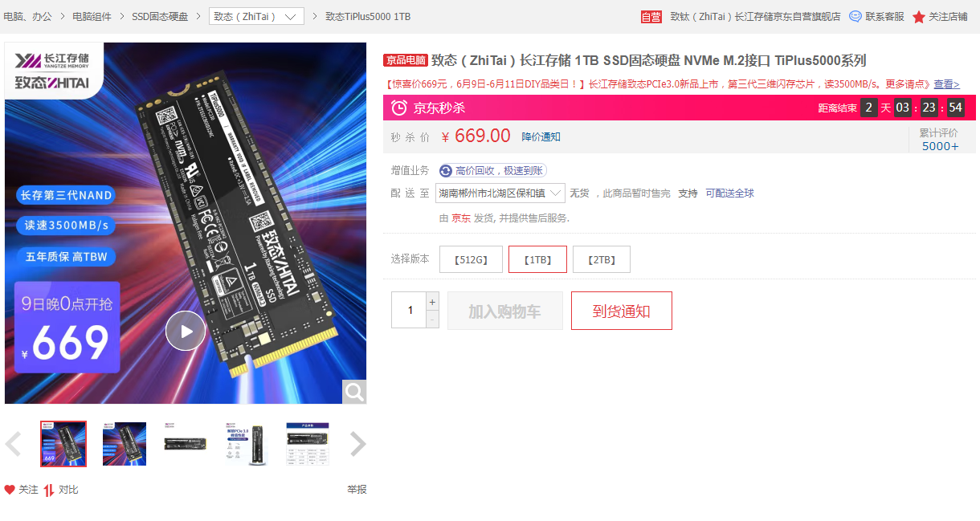Go to 电脑组件 breadcrumb category

coord(92,16)
